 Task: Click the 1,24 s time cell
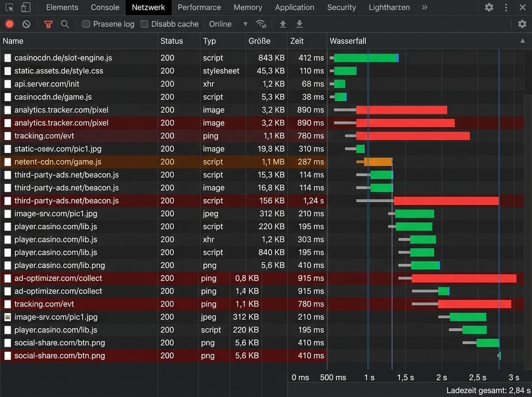314,201
